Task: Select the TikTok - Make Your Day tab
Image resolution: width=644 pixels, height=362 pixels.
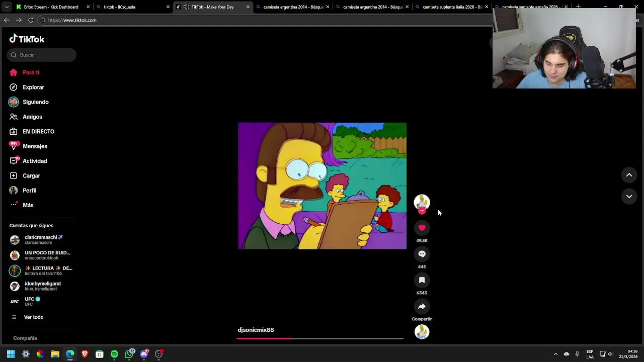Action: [x=212, y=7]
